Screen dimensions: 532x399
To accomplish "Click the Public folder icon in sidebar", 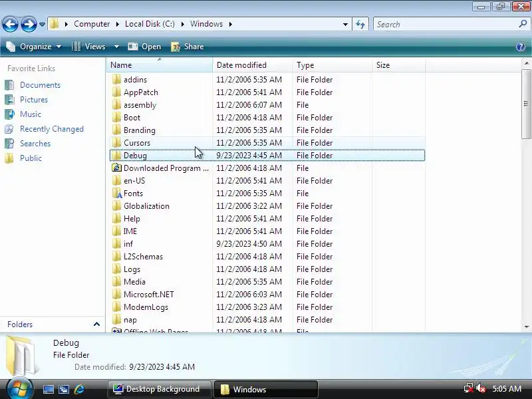I will coord(9,158).
